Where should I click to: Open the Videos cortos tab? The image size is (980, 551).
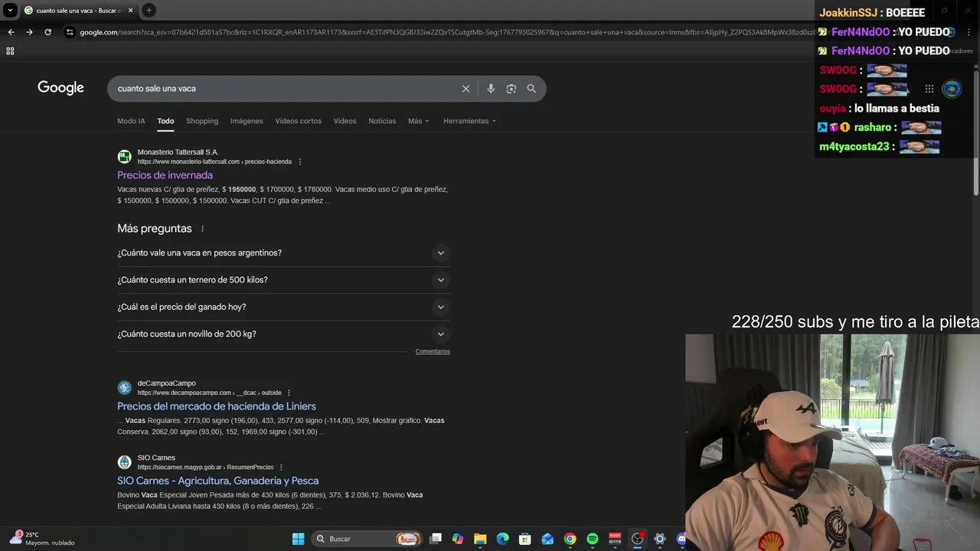coord(298,121)
